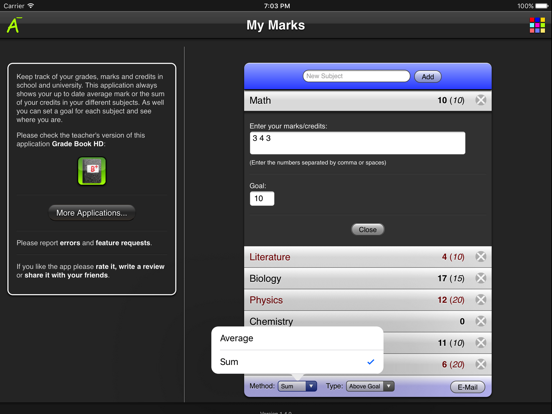The height and width of the screenshot is (414, 552).
Task: Choose Sum from the method popup
Action: [297, 362]
